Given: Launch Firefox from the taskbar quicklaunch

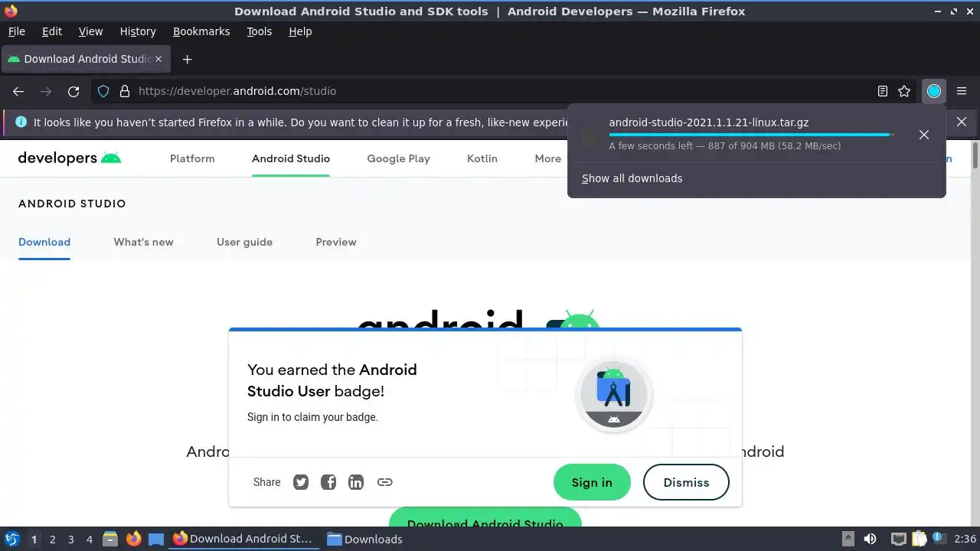Looking at the screenshot, I should [134, 539].
